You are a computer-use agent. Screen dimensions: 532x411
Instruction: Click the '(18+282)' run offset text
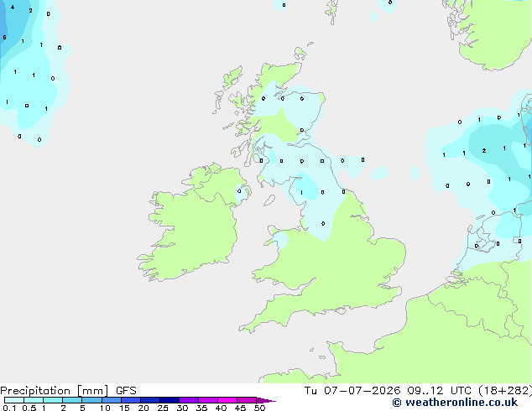click(x=505, y=391)
